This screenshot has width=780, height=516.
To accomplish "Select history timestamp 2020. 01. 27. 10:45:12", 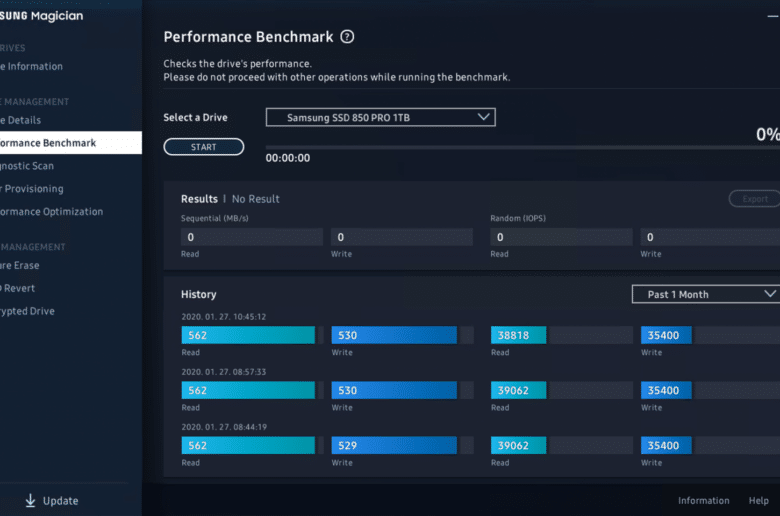I will (x=224, y=317).
